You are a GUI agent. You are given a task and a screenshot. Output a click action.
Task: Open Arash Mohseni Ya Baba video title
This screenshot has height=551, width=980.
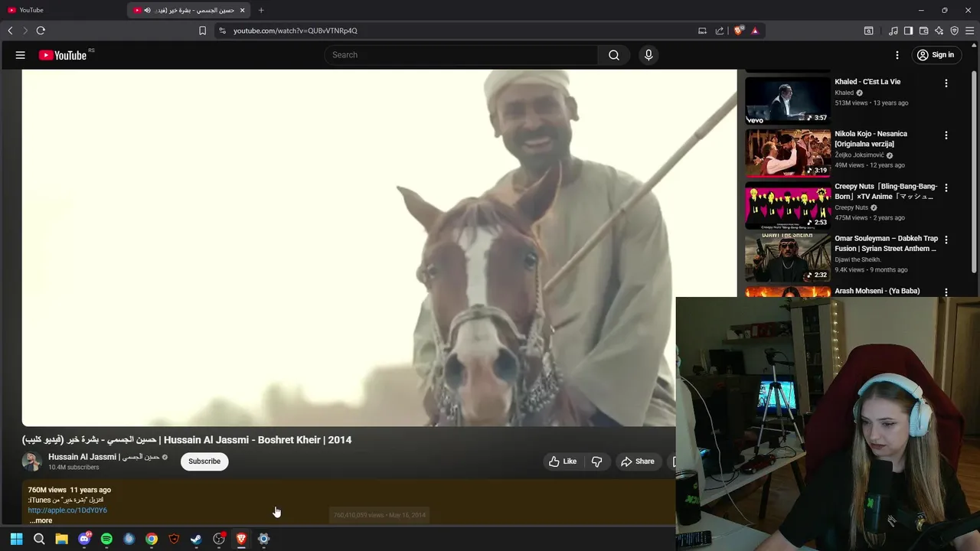[877, 291]
